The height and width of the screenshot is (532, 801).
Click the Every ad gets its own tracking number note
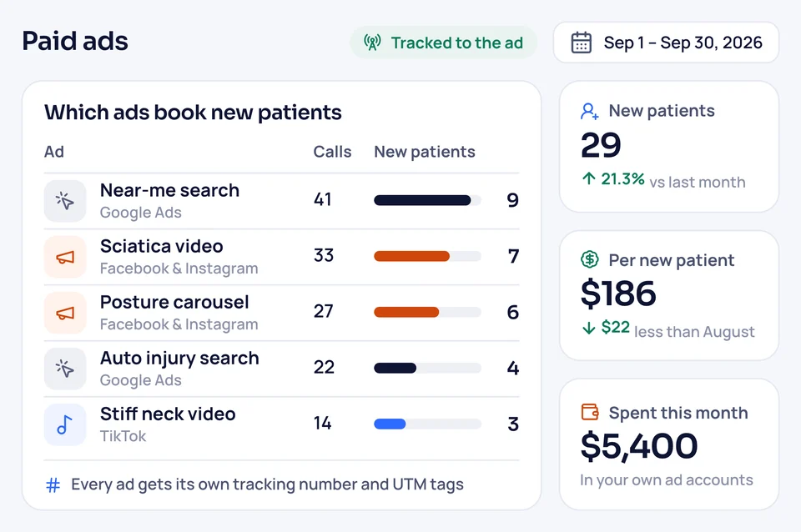click(x=268, y=484)
